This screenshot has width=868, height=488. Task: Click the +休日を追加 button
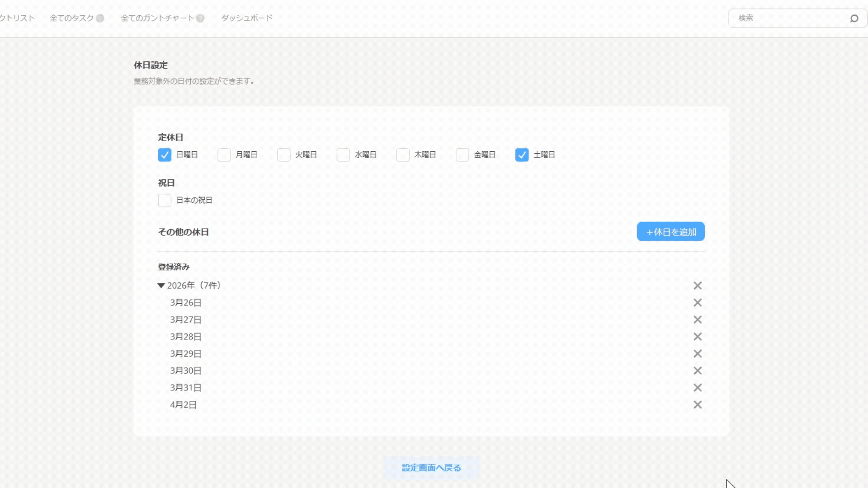tap(670, 232)
